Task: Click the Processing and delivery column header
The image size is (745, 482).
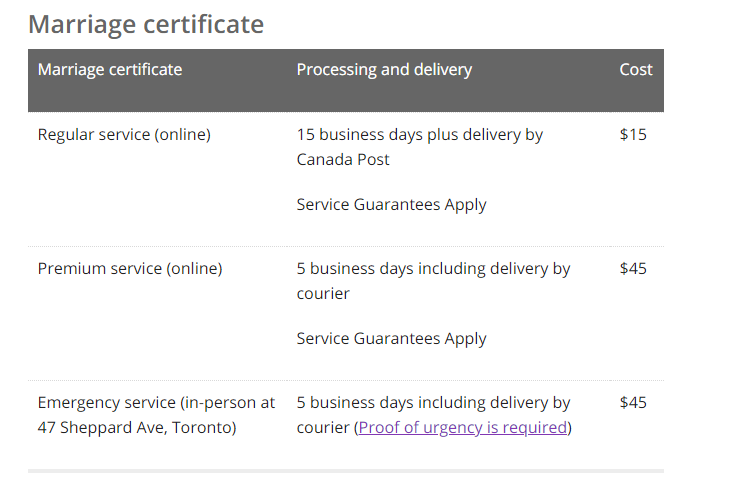Action: pyautogui.click(x=384, y=69)
